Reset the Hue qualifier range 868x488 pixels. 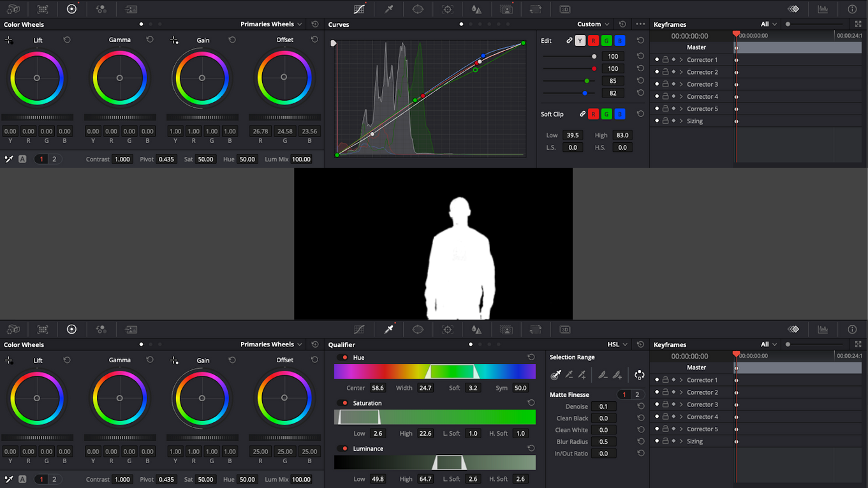[531, 357]
